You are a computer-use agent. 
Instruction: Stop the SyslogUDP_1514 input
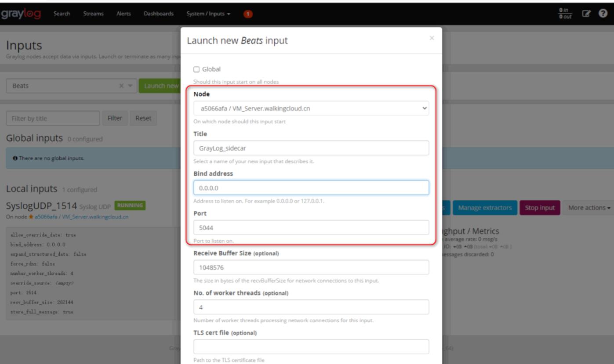540,207
